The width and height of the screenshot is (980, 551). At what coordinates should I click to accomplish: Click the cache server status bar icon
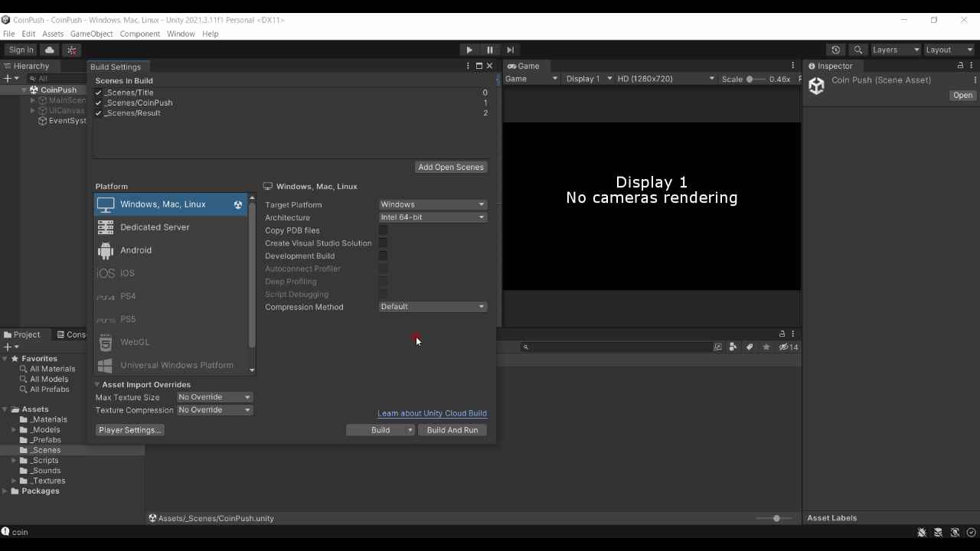939,533
